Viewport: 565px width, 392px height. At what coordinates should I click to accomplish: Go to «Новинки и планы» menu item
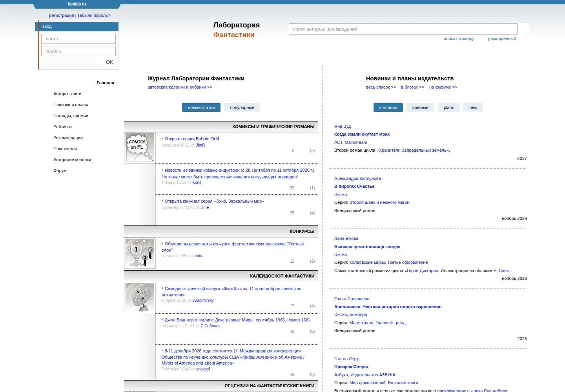point(71,105)
